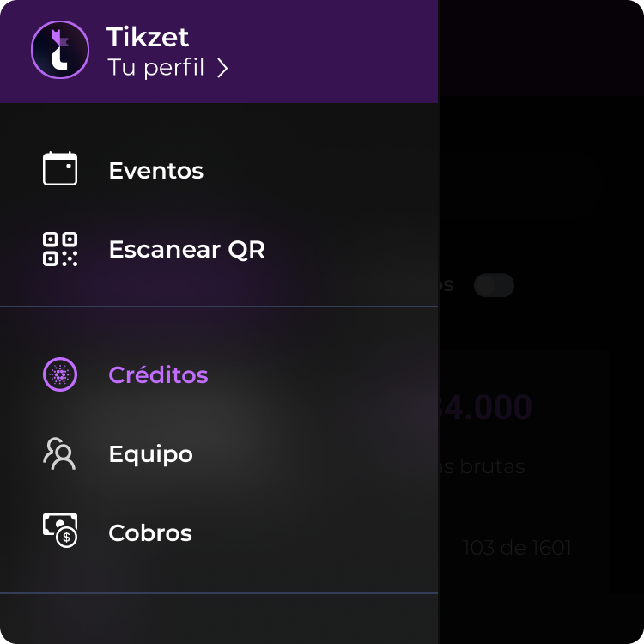Open the Eventos menu item
The height and width of the screenshot is (644, 644).
pyautogui.click(x=155, y=170)
